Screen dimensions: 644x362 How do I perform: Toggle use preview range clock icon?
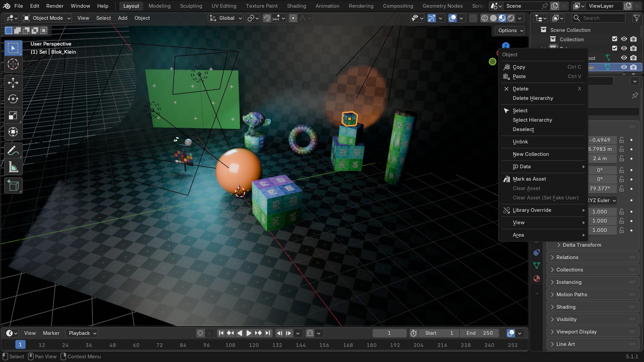click(414, 333)
